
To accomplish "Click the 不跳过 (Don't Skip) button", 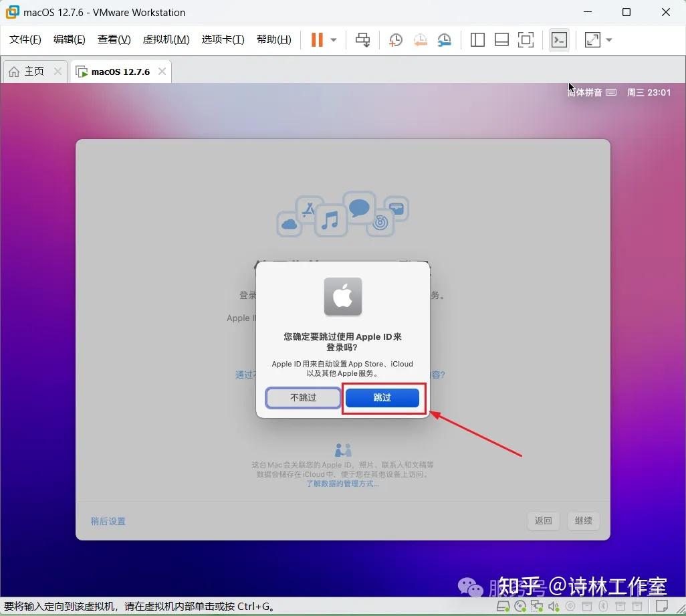I will [x=303, y=398].
